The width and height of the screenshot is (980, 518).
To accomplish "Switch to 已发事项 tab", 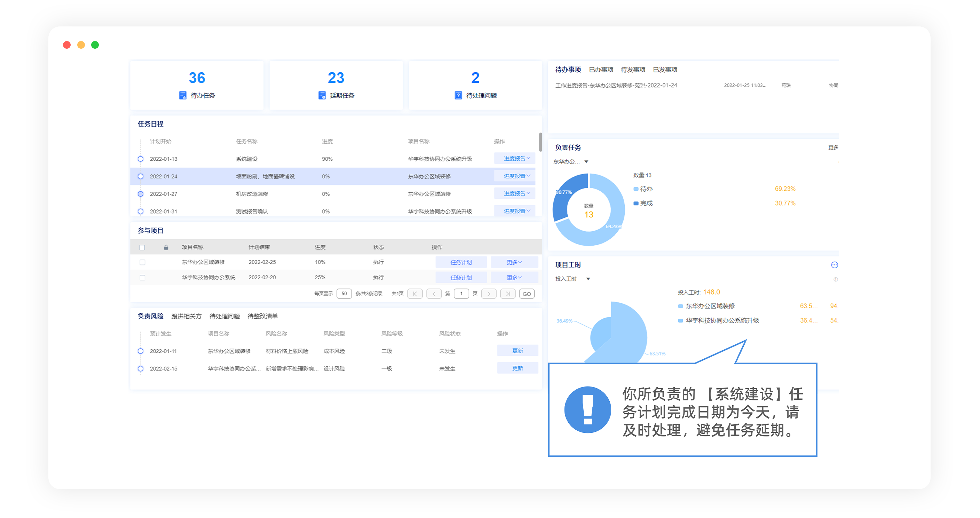I will (x=665, y=70).
